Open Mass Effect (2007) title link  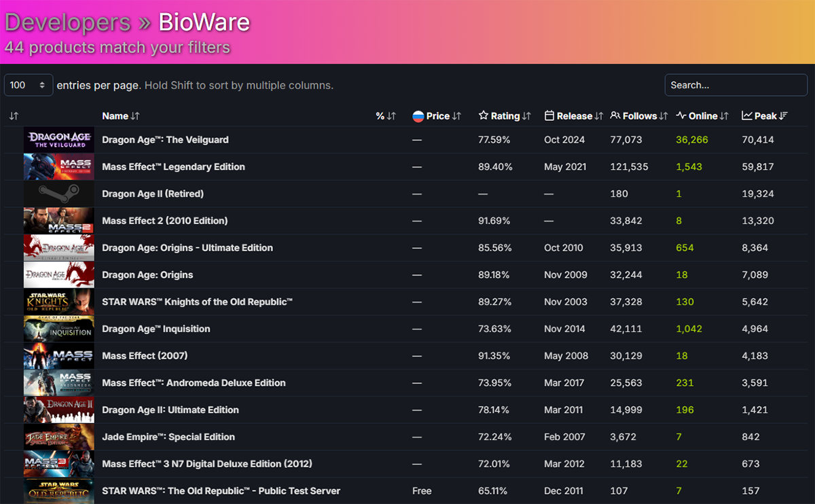coord(145,356)
